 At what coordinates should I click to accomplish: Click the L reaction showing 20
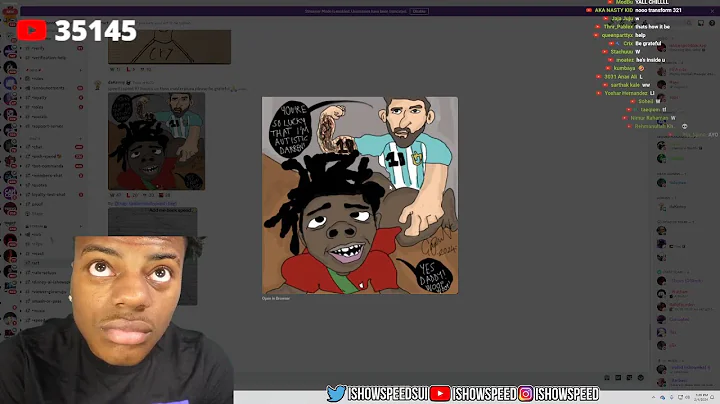pos(132,195)
